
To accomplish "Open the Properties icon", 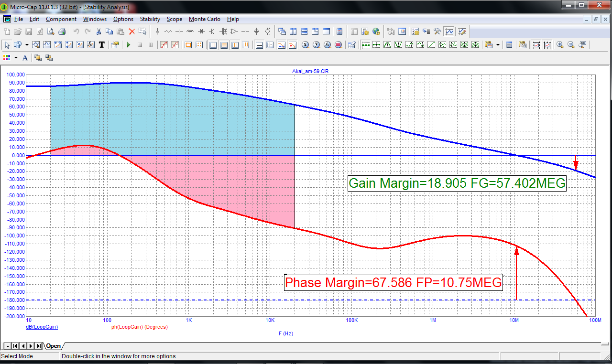I will [x=115, y=45].
